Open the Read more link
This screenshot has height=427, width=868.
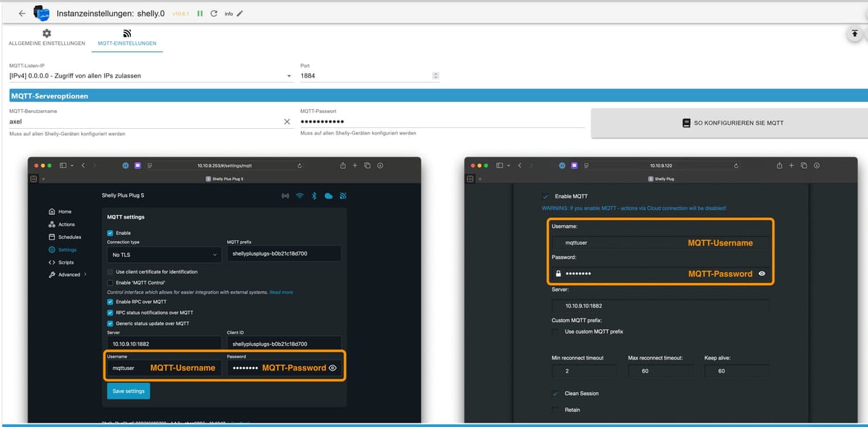tap(281, 292)
